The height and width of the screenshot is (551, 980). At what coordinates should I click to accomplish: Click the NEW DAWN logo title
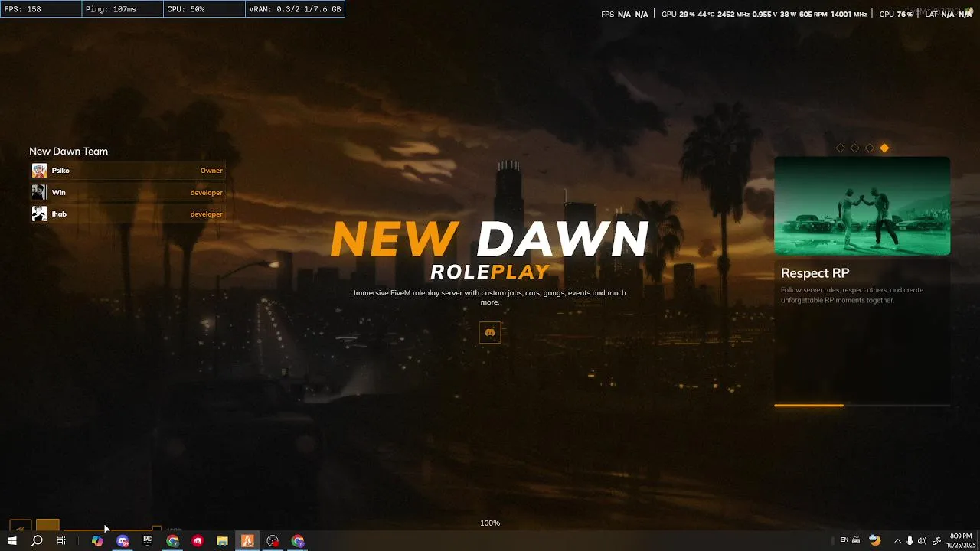490,239
